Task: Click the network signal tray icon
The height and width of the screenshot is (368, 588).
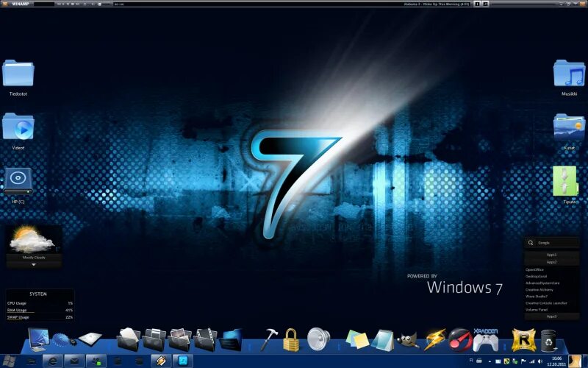Action: [533, 362]
